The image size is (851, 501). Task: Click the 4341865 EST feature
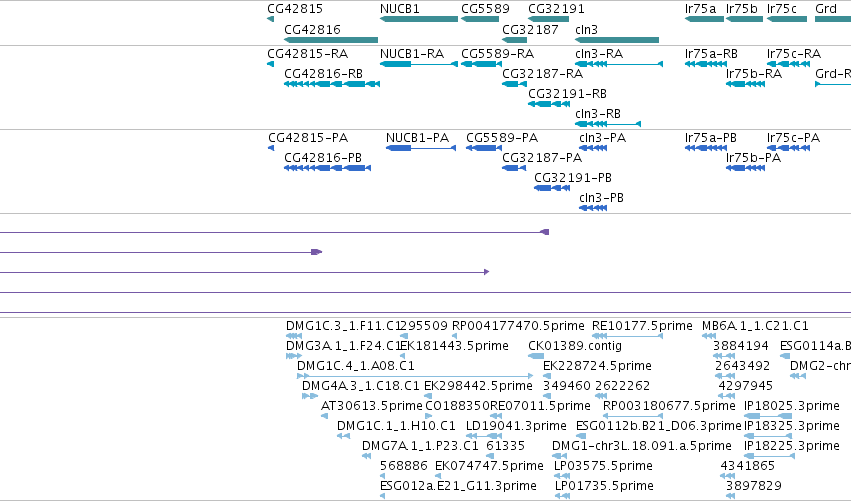(727, 476)
